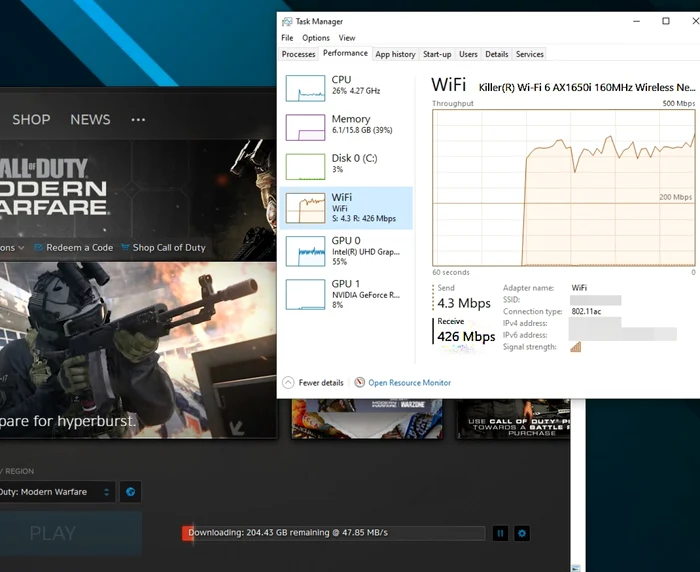Click the Adapter name WiFi value
The image size is (700, 572).
pos(579,288)
